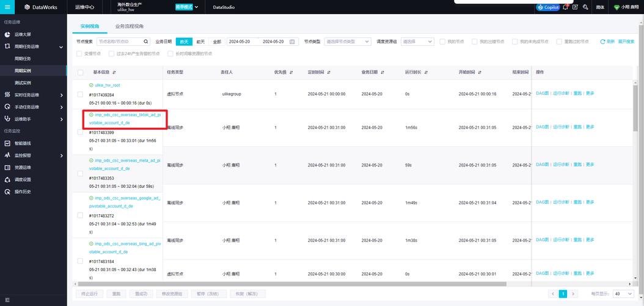Expand 实时任务运维 in the sidebar
Image resolution: width=644 pixels, height=306 pixels.
[x=34, y=95]
